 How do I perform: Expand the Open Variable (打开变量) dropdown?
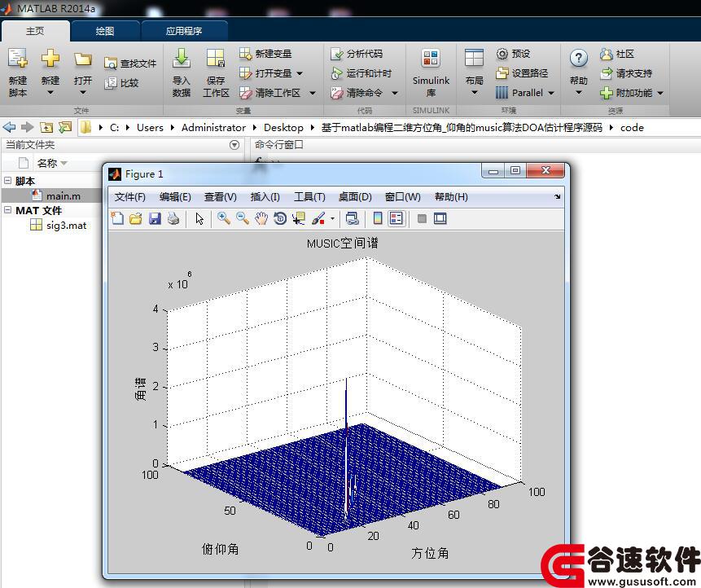pyautogui.click(x=300, y=73)
